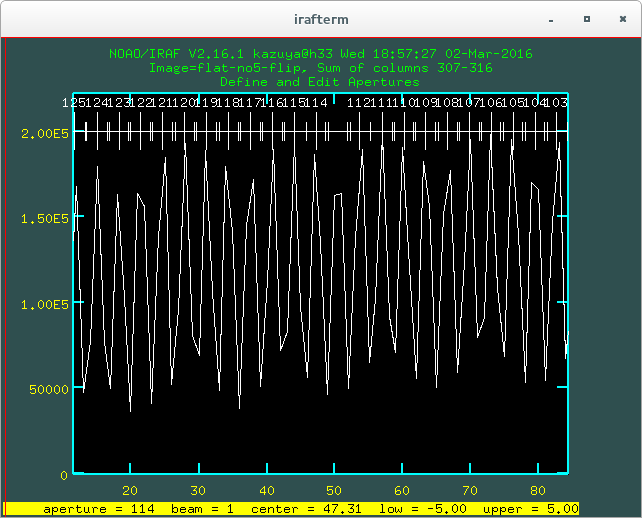Select aperture label 111
Viewport: 642px width, 518px height.
[x=381, y=102]
